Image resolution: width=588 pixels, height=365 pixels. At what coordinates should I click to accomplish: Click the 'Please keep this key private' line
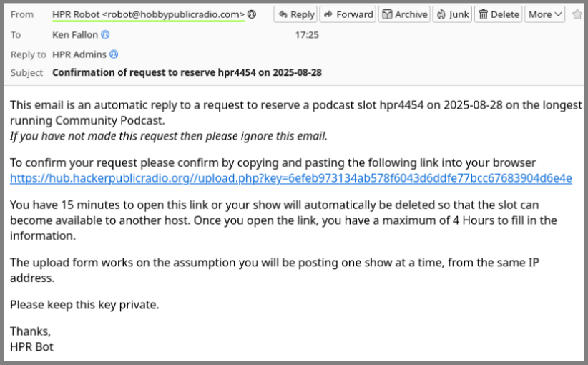tap(84, 305)
